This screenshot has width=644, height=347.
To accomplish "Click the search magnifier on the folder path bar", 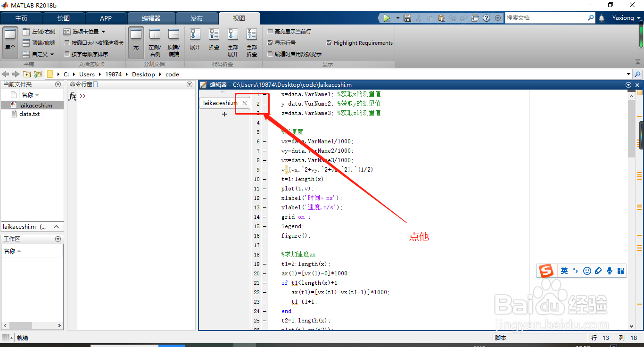I will tap(638, 74).
